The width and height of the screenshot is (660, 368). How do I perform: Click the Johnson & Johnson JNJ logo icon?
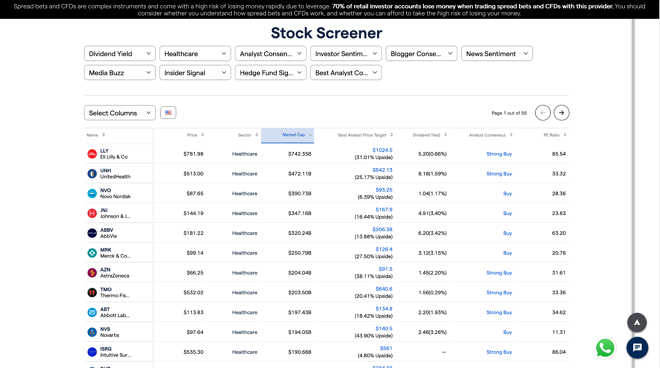pyautogui.click(x=92, y=213)
